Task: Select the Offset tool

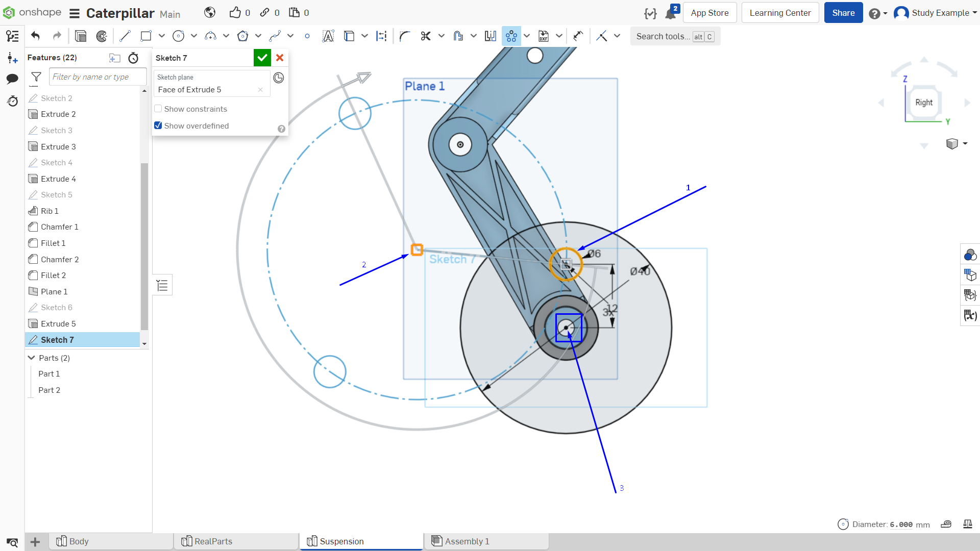Action: 458,36
